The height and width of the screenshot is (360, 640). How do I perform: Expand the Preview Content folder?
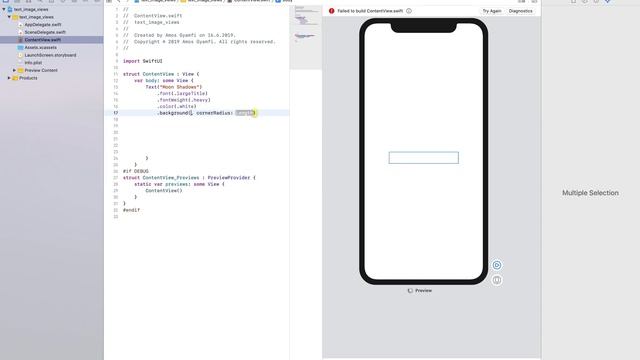[15, 70]
